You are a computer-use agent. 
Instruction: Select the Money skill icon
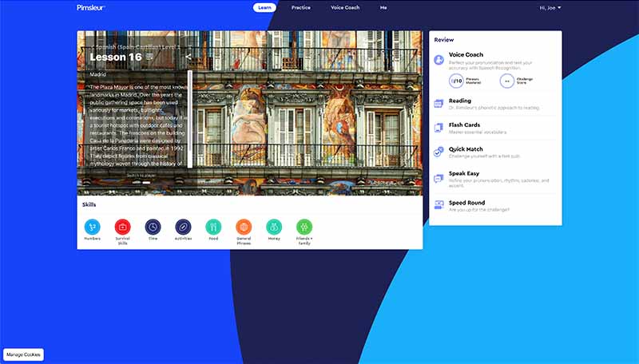pyautogui.click(x=274, y=227)
